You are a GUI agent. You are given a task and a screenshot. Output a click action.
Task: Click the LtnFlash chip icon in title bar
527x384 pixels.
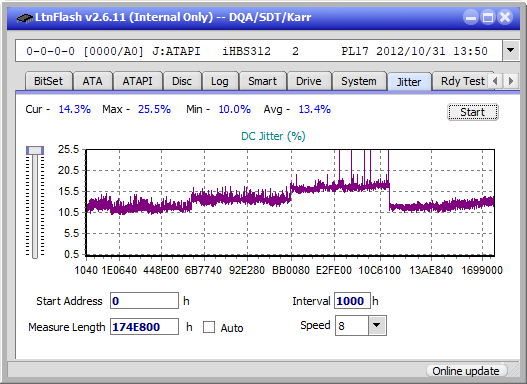coord(25,17)
